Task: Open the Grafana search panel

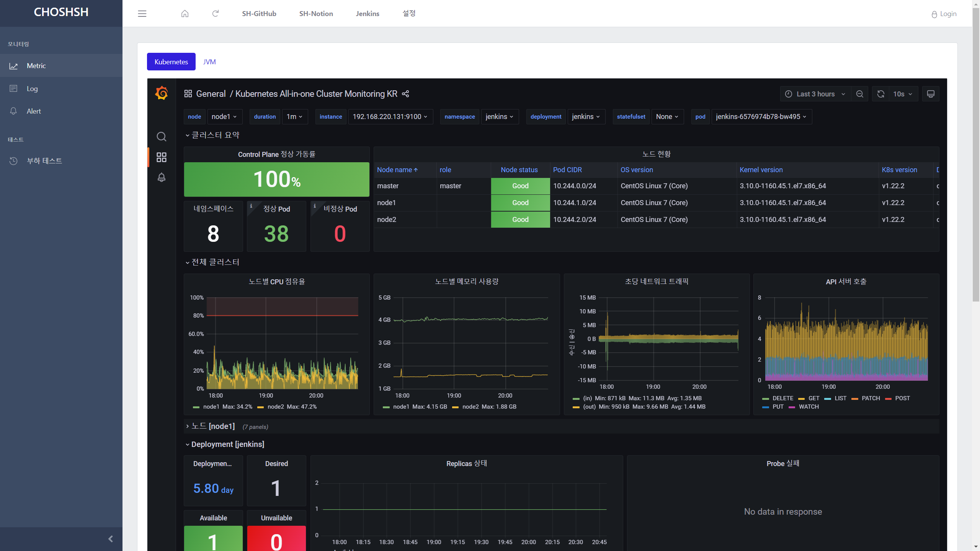Action: point(161,137)
